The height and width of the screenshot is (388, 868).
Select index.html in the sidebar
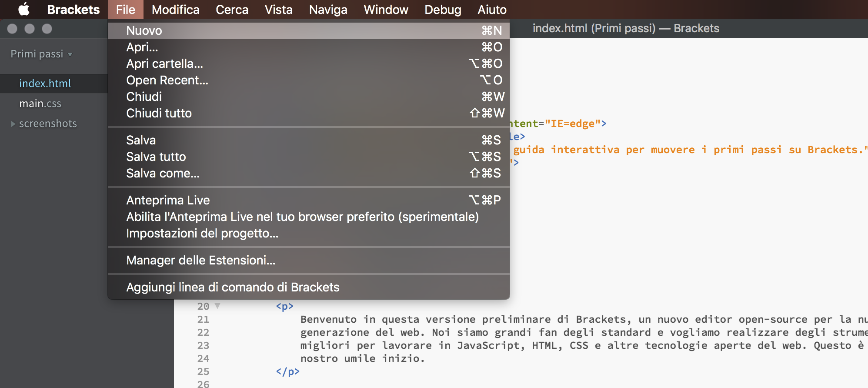point(45,83)
